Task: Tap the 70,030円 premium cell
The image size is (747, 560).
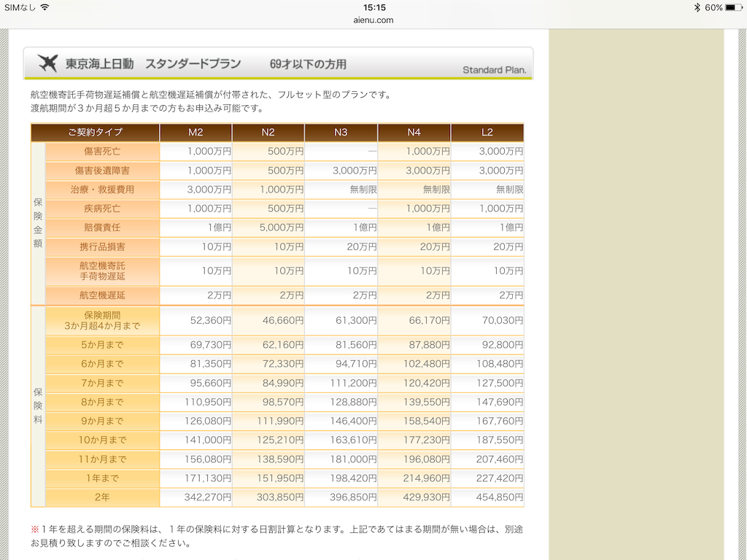Action: (x=487, y=321)
